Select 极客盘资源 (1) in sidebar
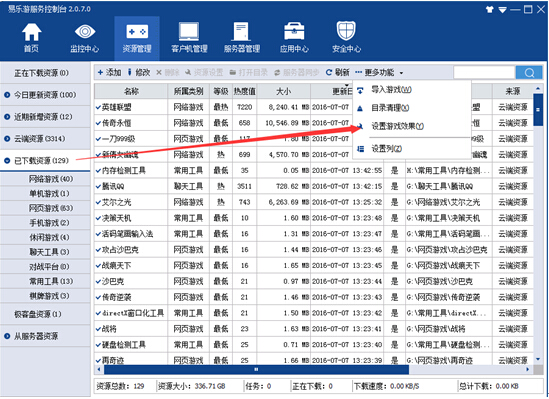This screenshot has height=399, width=549. pos(45,314)
